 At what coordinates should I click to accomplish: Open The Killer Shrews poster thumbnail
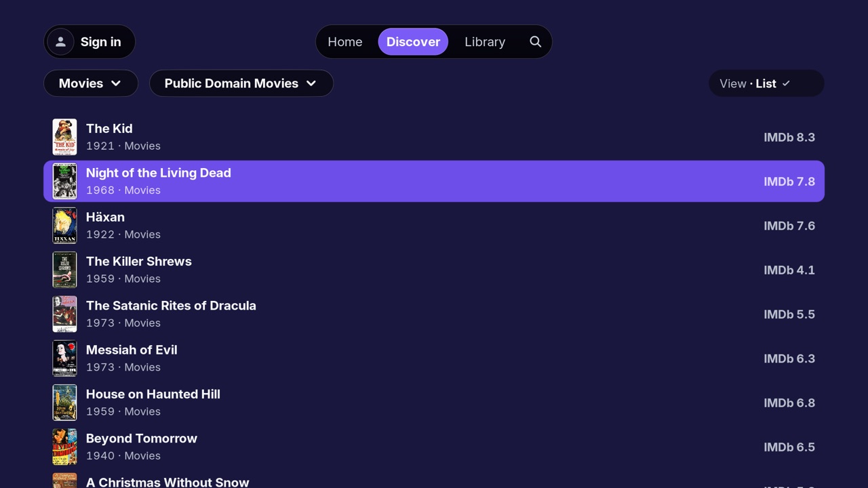[x=64, y=270]
